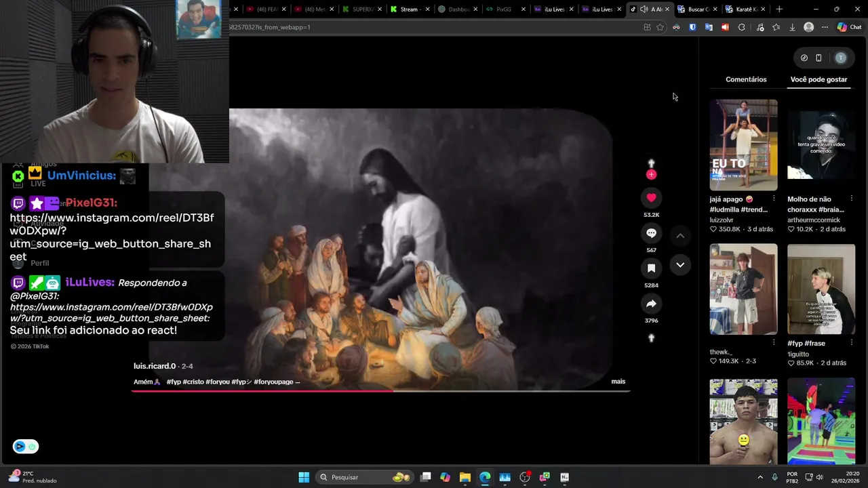The image size is (868, 488).
Task: Show hidden system tray icons
Action: click(760, 477)
